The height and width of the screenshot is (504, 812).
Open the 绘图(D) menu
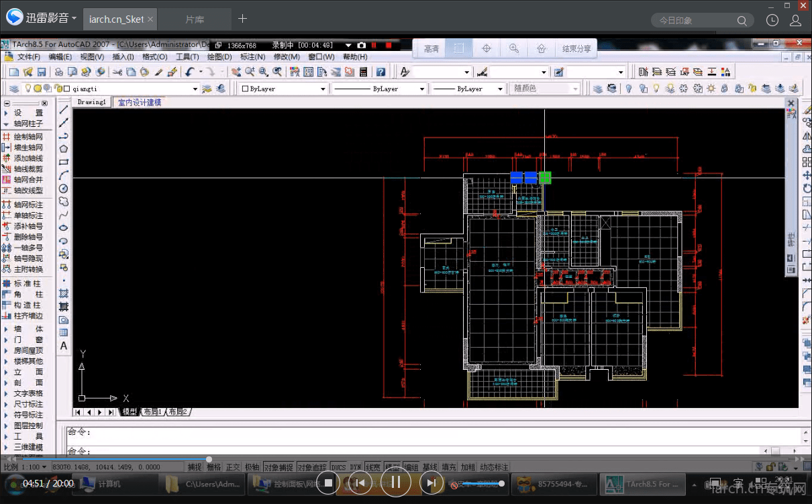point(219,57)
